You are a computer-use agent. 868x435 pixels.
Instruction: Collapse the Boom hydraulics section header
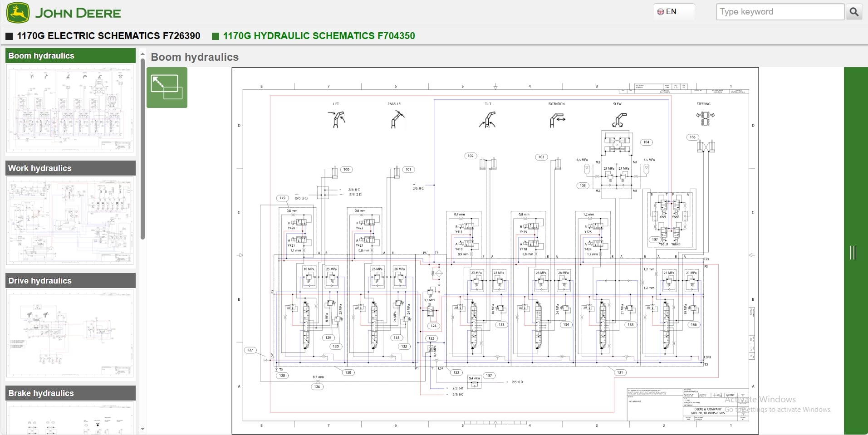[x=69, y=55]
